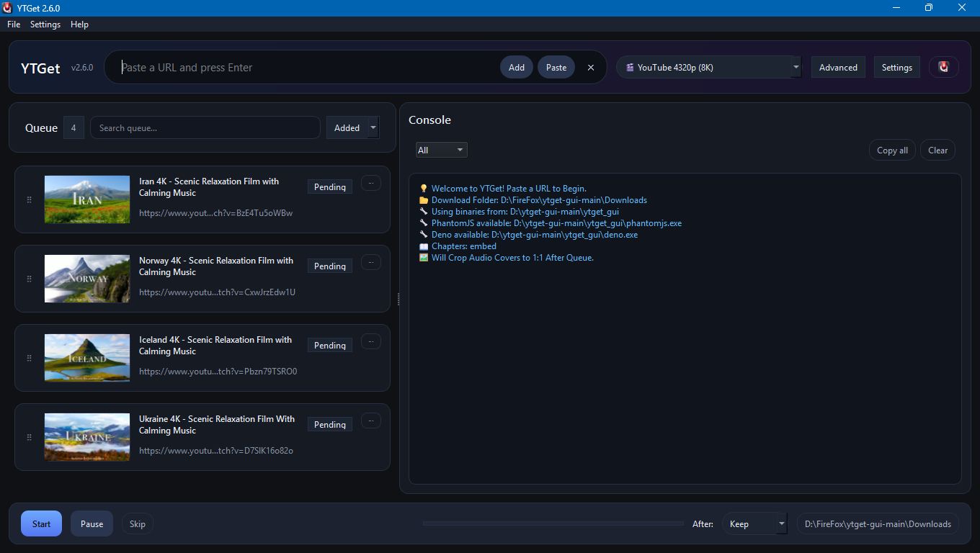Click the YTGet app icon in title bar
This screenshot has width=980, height=553.
coord(7,8)
